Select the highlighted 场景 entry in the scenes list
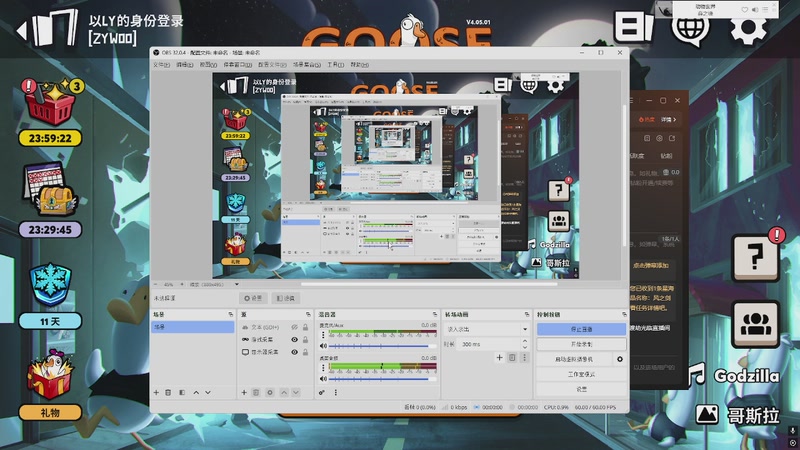Viewport: 800px width, 450px height. point(193,327)
